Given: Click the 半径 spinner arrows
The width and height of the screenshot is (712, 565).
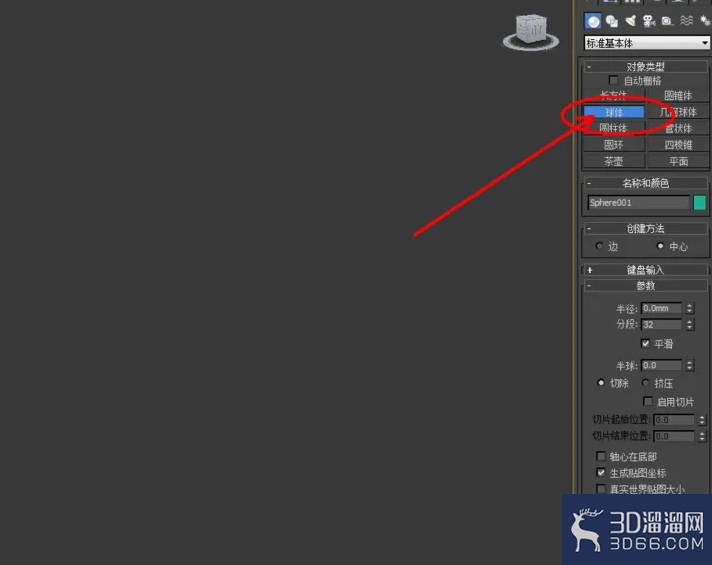Looking at the screenshot, I should tap(690, 308).
